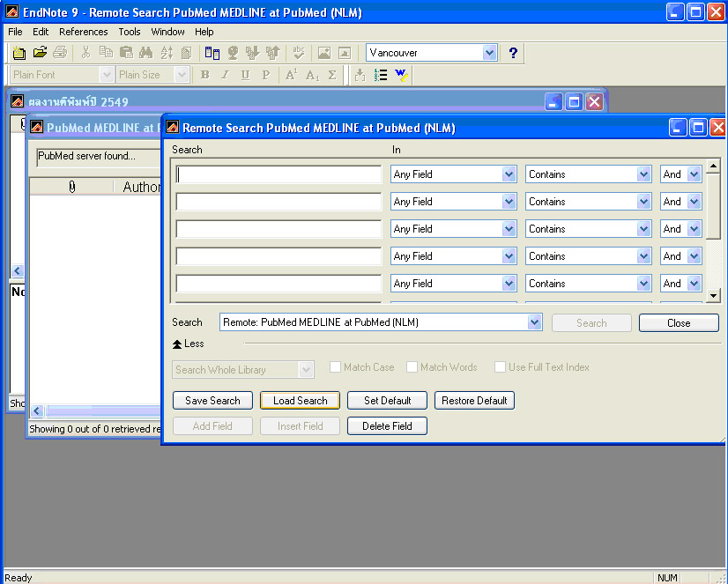Click the Insert Citation icon
The image size is (728, 584).
[360, 75]
